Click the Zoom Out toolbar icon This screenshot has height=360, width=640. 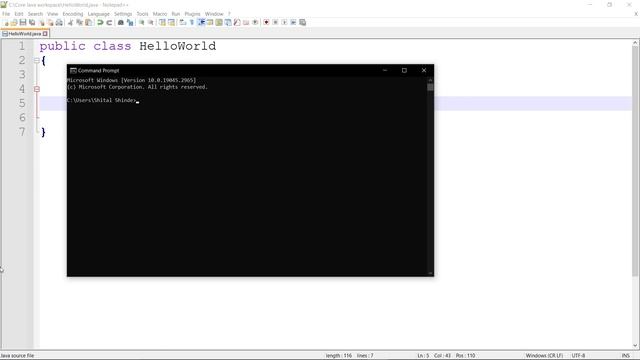[151, 22]
